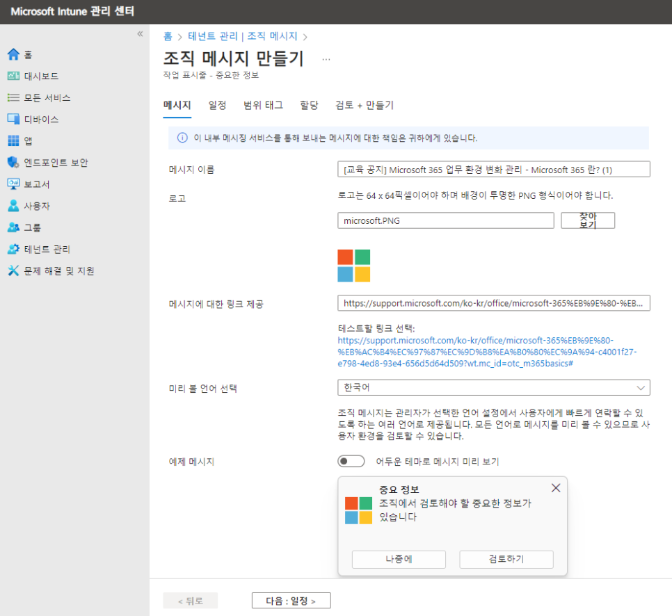Open the test support.microsoft.com link
672x616 pixels.
coord(487,352)
